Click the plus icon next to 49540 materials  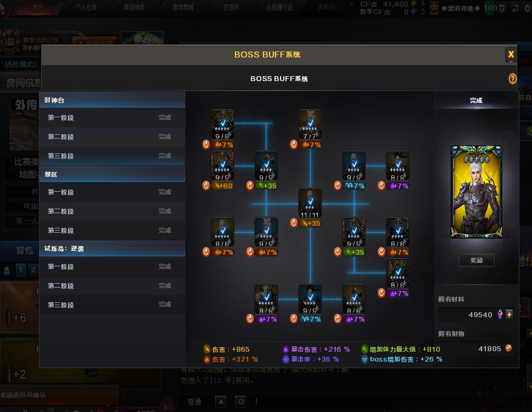[510, 314]
